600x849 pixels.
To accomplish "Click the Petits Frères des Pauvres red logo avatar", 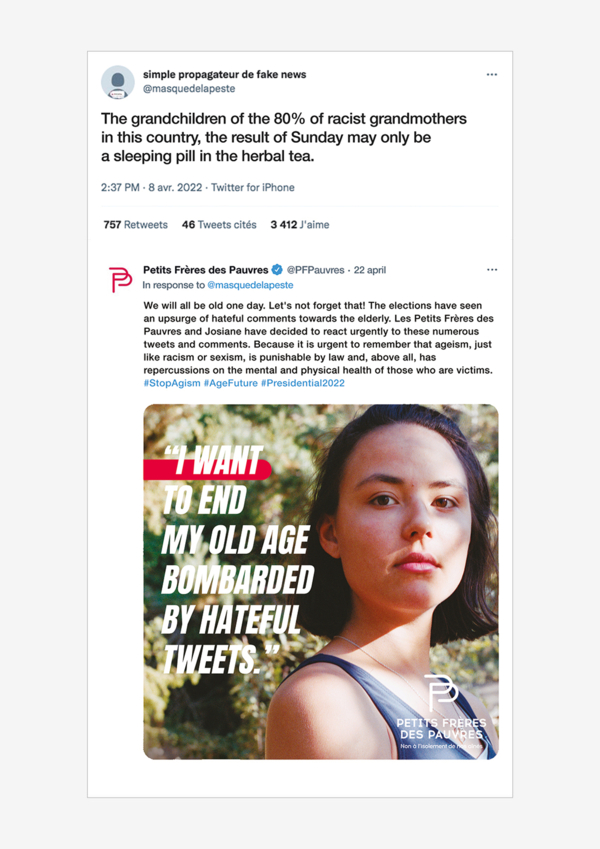I will point(120,279).
